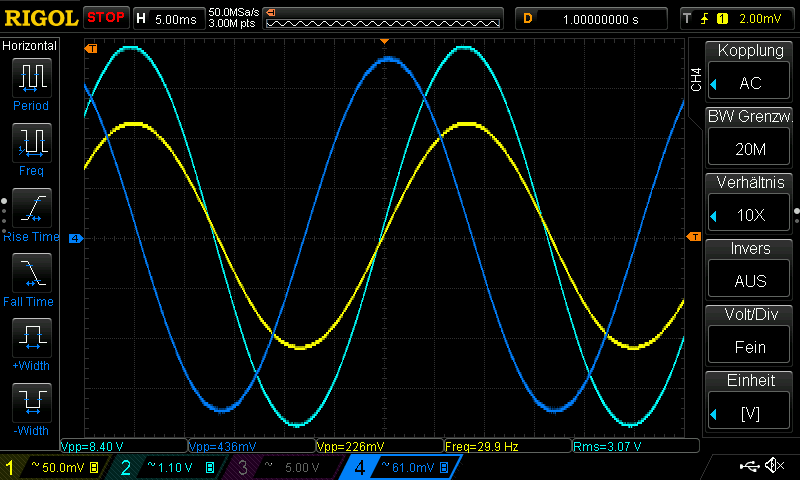Click the waveform memory overview bar
The image size is (800, 480).
coord(383,19)
